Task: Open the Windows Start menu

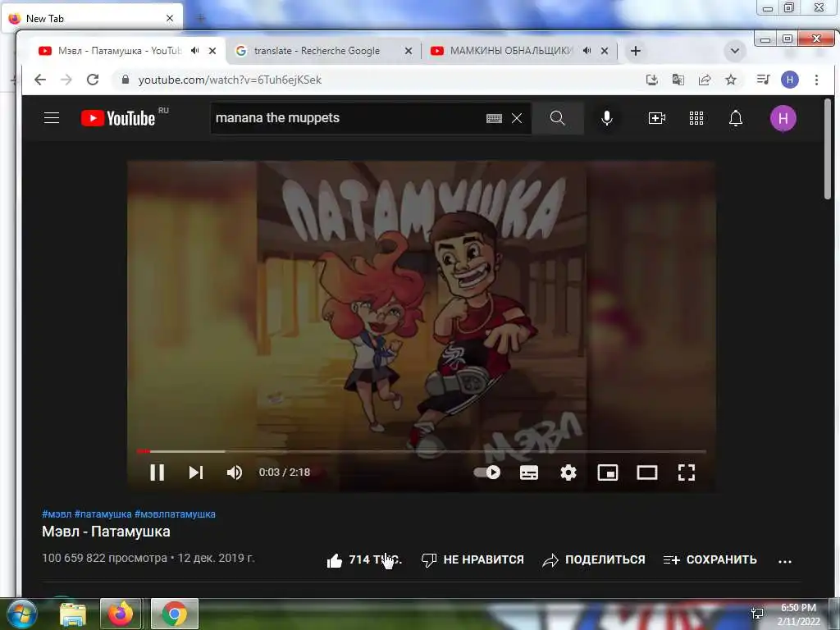Action: 21,614
